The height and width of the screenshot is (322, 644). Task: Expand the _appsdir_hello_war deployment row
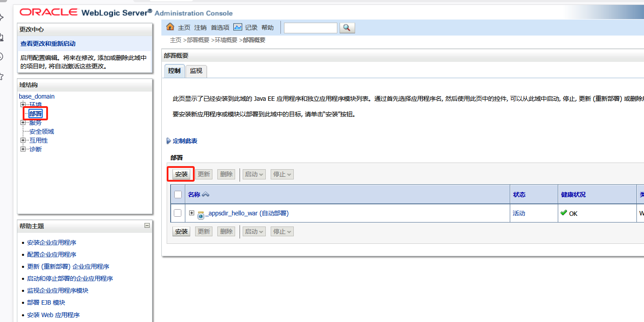192,213
